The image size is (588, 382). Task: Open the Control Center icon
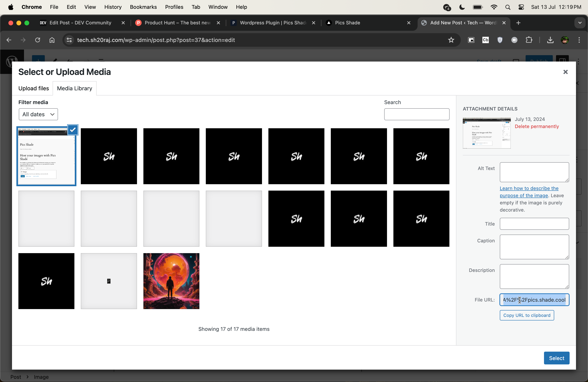(x=521, y=7)
